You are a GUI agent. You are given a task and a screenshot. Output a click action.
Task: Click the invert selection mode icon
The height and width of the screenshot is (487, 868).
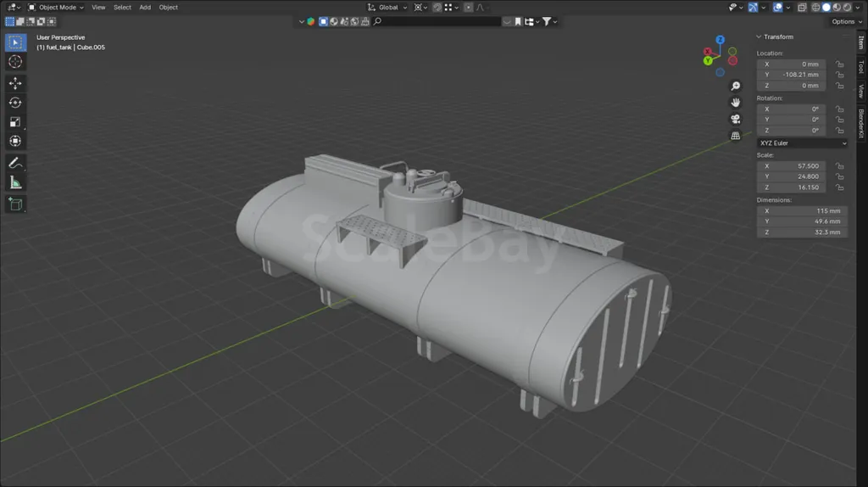(x=42, y=21)
